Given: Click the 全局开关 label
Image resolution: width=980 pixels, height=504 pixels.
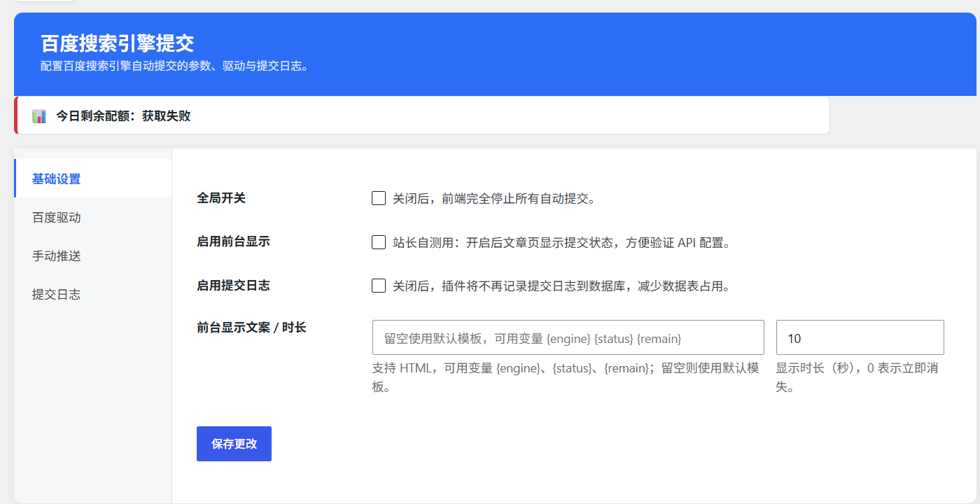Looking at the screenshot, I should click(221, 198).
